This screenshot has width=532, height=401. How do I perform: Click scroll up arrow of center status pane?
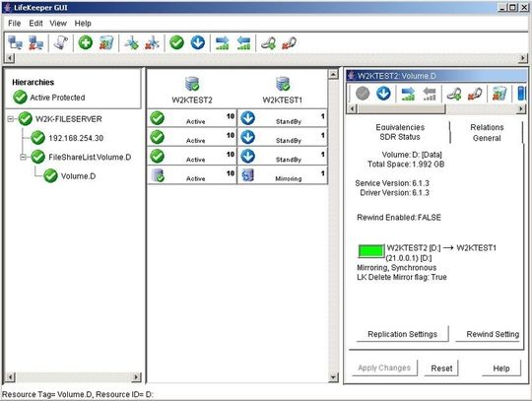[x=334, y=74]
